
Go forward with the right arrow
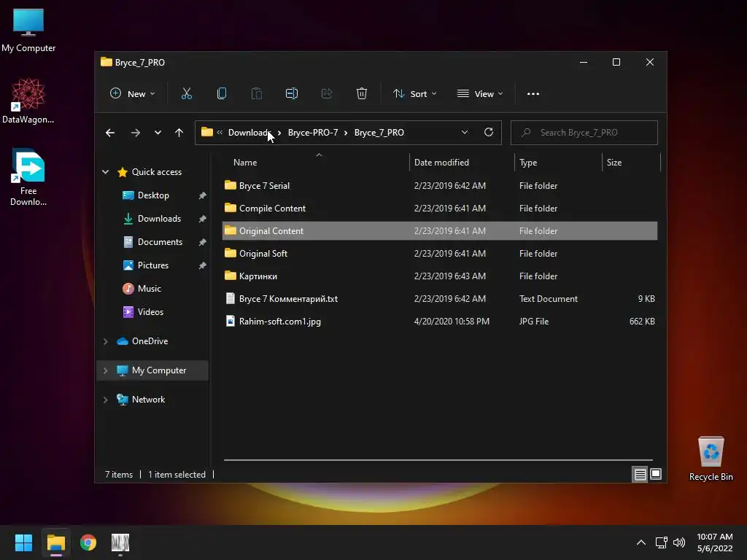(135, 133)
